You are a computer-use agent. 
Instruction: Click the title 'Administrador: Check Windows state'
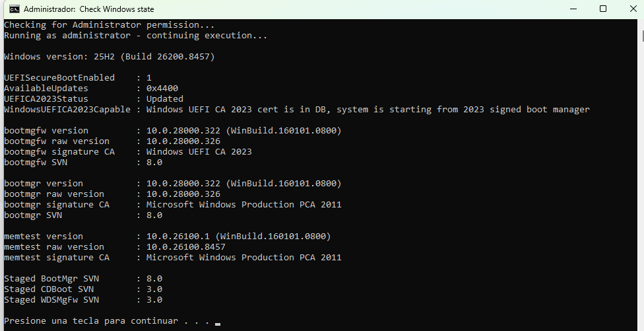(x=88, y=9)
